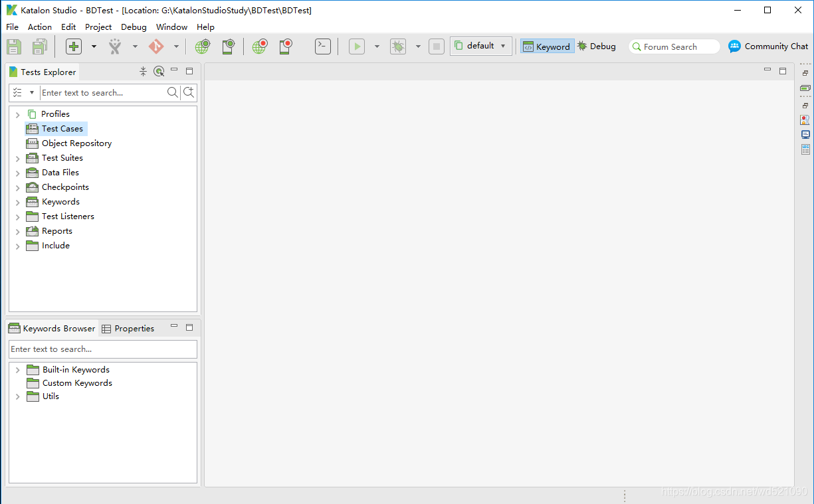The height and width of the screenshot is (504, 814).
Task: Expand the Utils node
Action: (18, 397)
